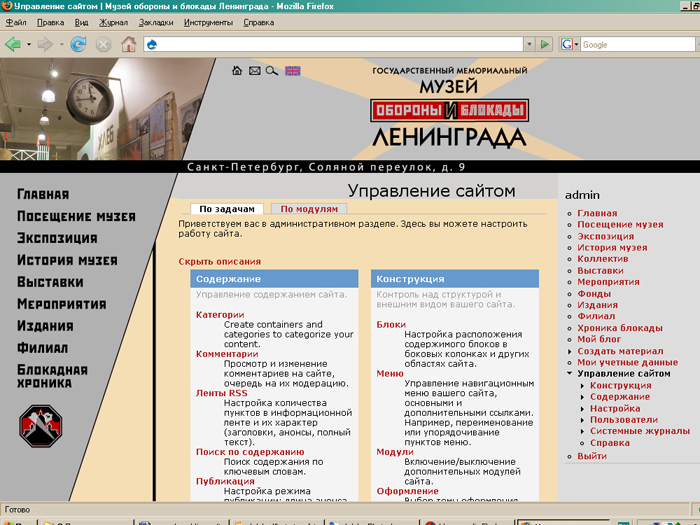Open Справка link in admin sidebar
Image resolution: width=700 pixels, height=525 pixels.
[609, 443]
